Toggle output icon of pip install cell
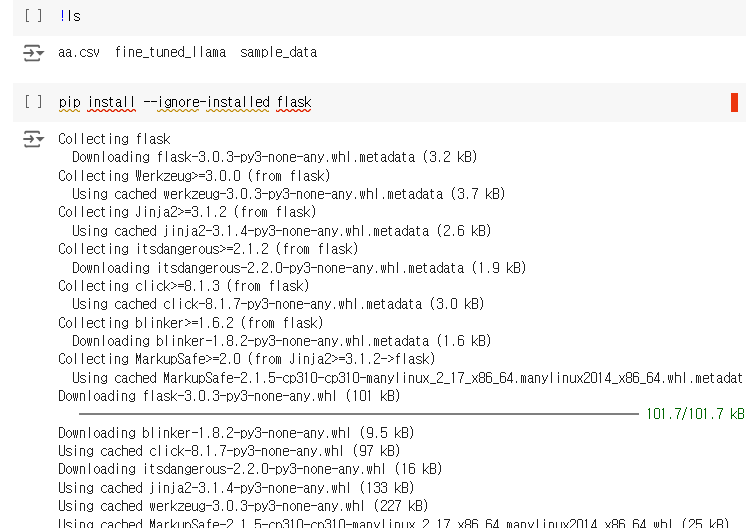Image resolution: width=749 pixels, height=528 pixels. 33,139
